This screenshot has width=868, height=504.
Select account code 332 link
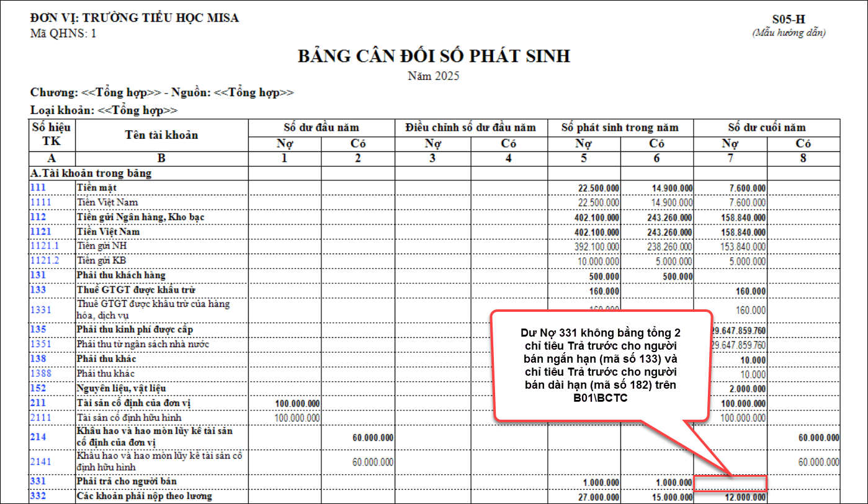38,496
